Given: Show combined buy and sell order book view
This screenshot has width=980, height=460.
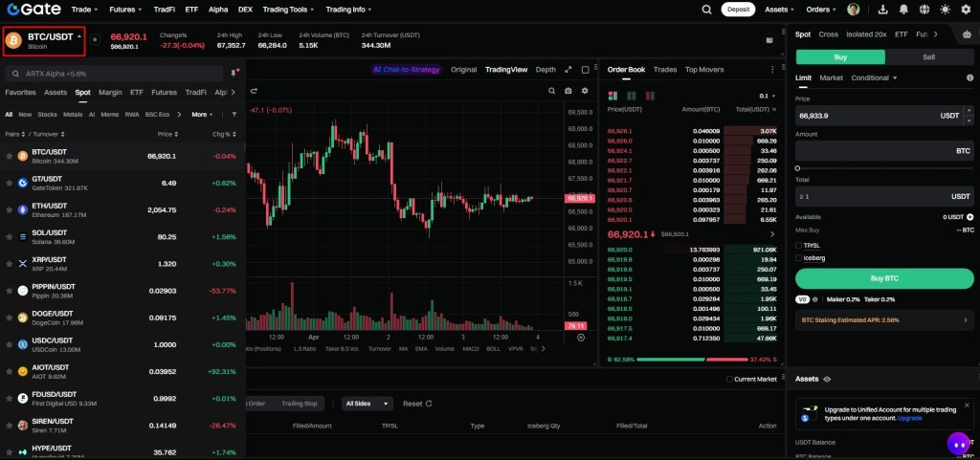Looking at the screenshot, I should tap(612, 97).
